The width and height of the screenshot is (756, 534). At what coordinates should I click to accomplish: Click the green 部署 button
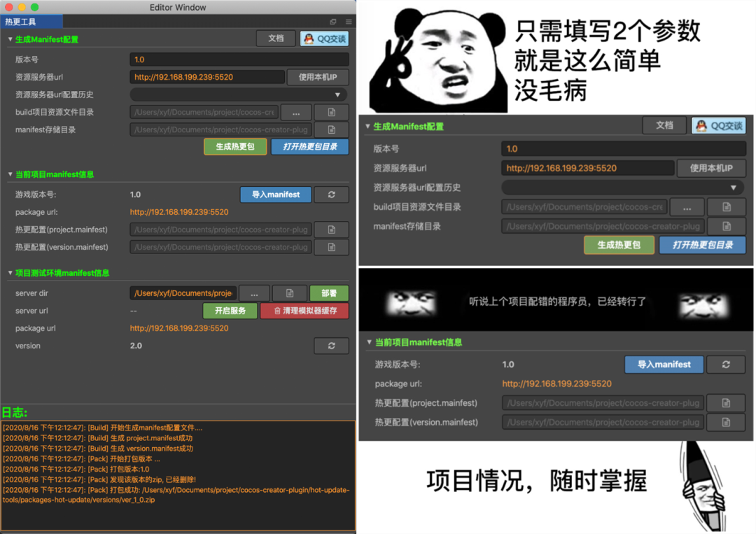coord(329,293)
